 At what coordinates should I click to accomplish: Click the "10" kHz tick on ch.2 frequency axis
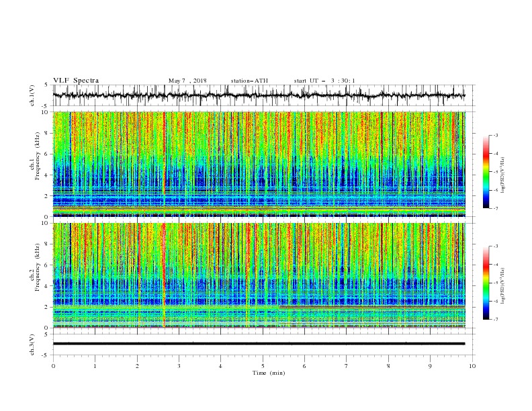(46, 223)
